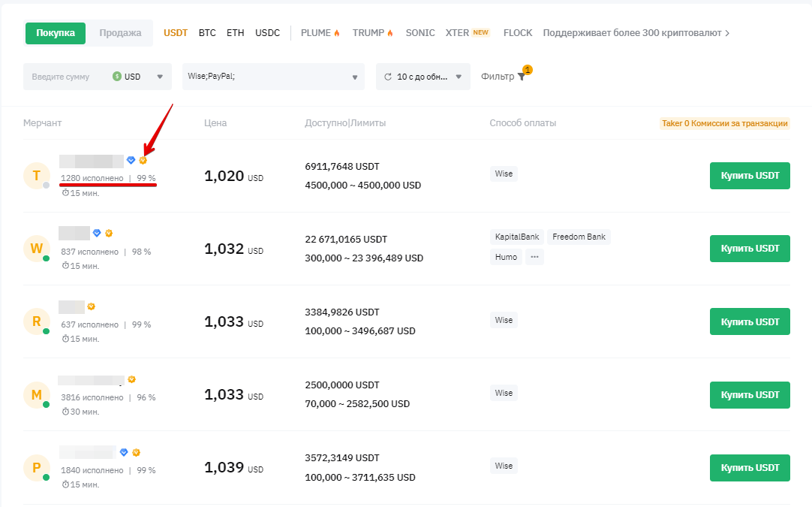Click the gold verified badge on merchant T
The width and height of the screenshot is (812, 507).
(x=143, y=160)
